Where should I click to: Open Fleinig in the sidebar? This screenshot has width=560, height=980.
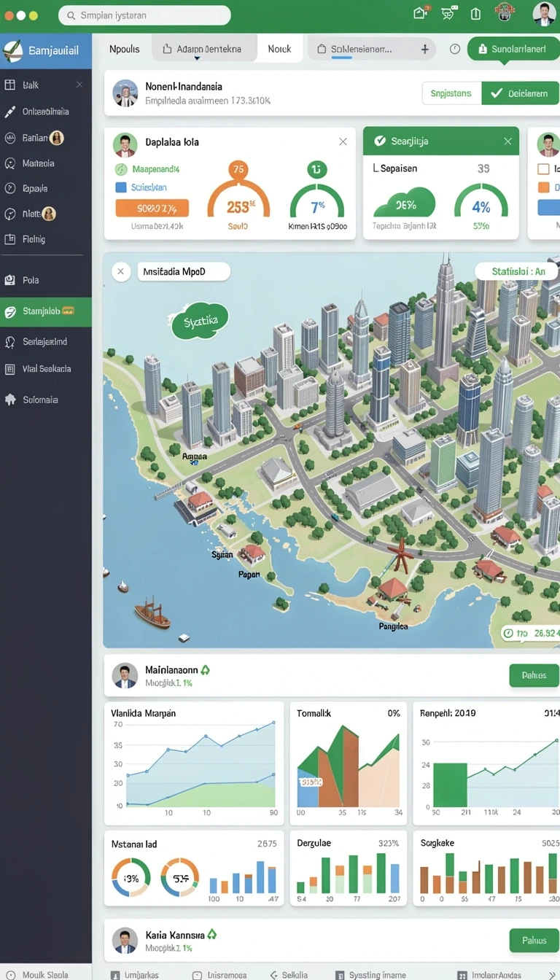pyautogui.click(x=34, y=238)
